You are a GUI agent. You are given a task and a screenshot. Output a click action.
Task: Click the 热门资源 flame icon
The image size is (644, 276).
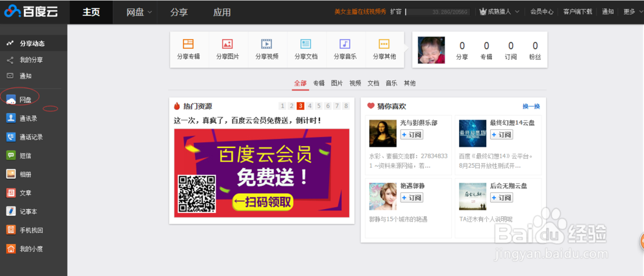pyautogui.click(x=177, y=106)
